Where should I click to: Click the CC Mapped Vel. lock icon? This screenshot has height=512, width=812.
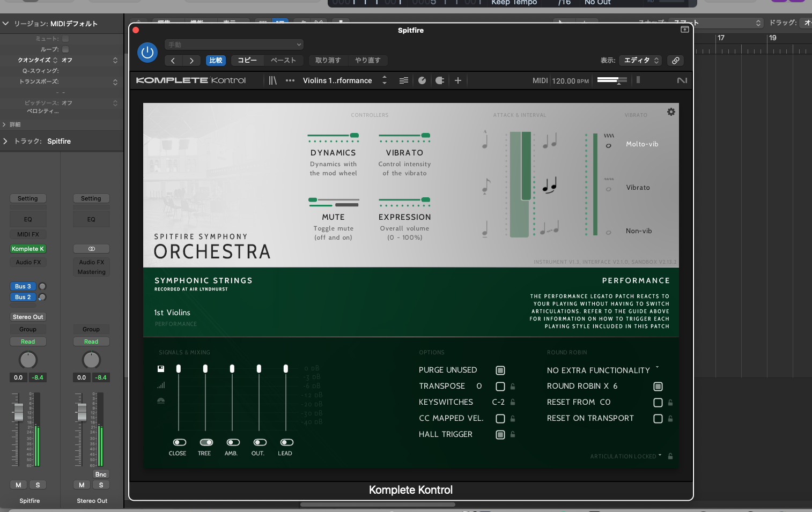click(x=513, y=418)
